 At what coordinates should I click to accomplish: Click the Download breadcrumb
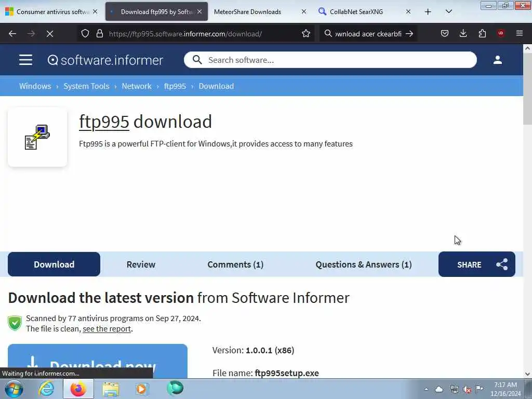click(x=216, y=86)
